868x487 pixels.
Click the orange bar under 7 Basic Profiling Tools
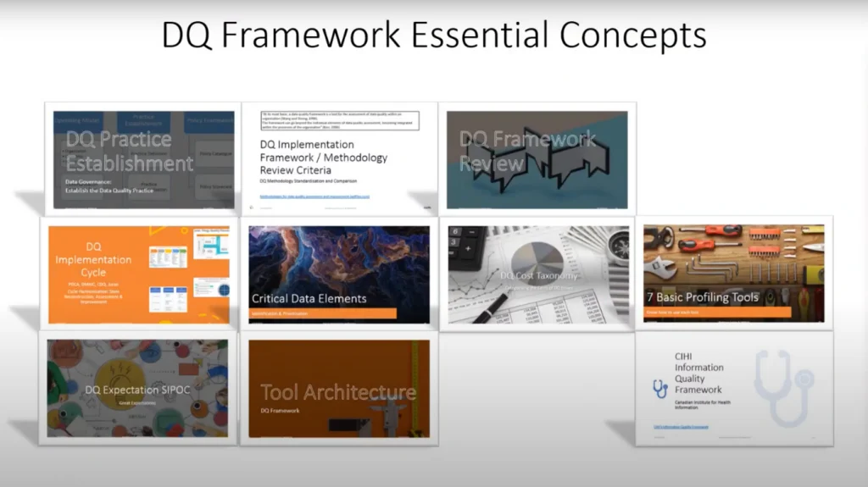tap(717, 313)
